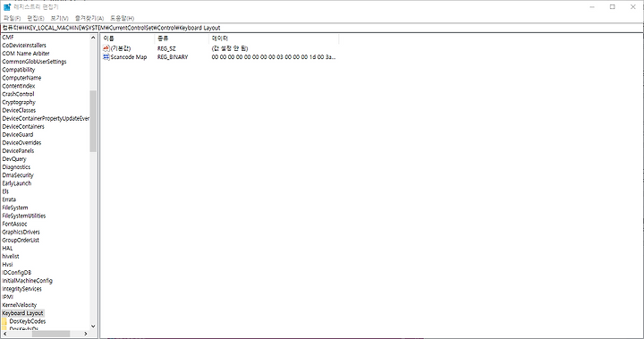The image size is (644, 339).
Task: Click the tree horizontal scroll-left arrow
Action: 5,334
